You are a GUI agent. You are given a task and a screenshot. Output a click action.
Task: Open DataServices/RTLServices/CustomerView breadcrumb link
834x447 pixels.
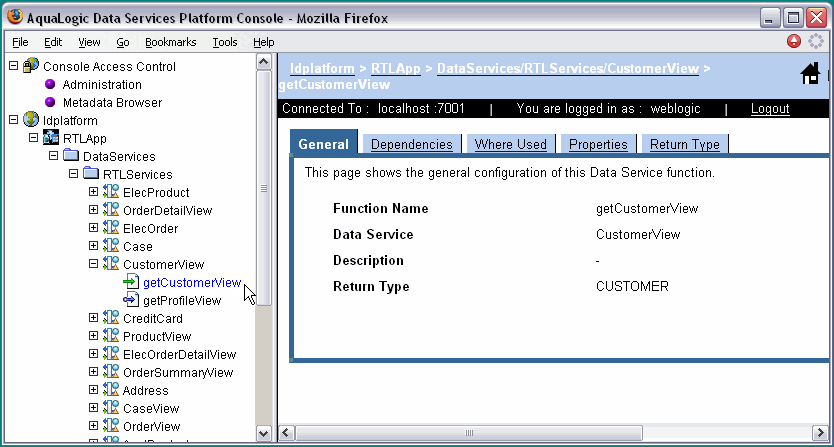[x=568, y=68]
